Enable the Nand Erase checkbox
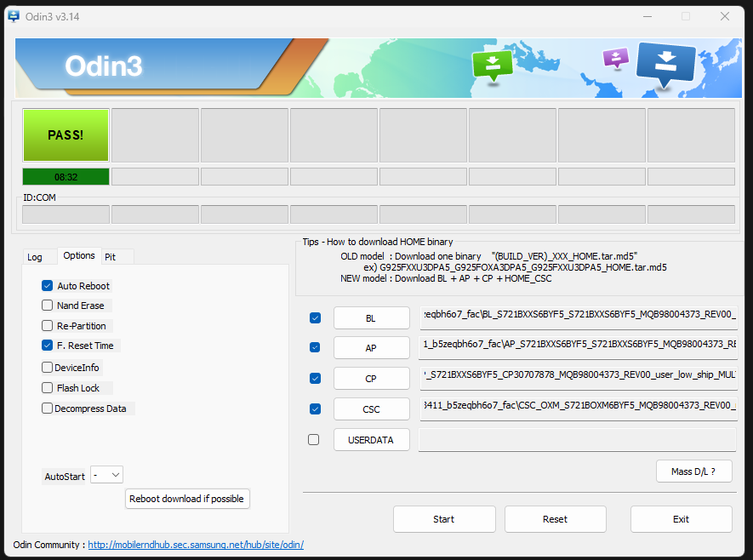Image resolution: width=753 pixels, height=560 pixels. click(48, 306)
